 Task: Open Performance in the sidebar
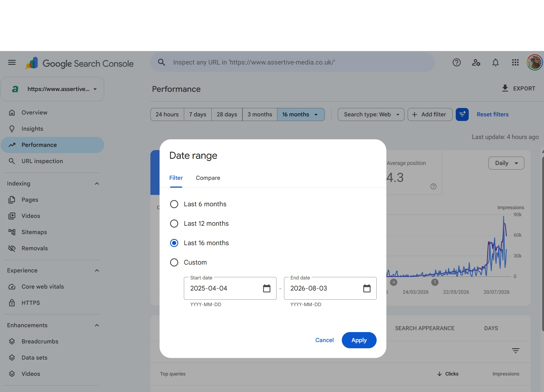pyautogui.click(x=52, y=145)
